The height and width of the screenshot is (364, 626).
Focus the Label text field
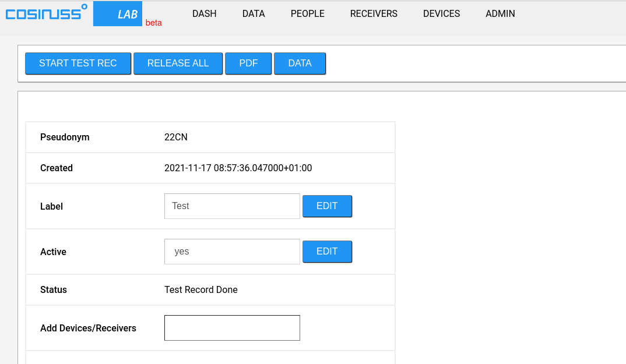point(232,206)
